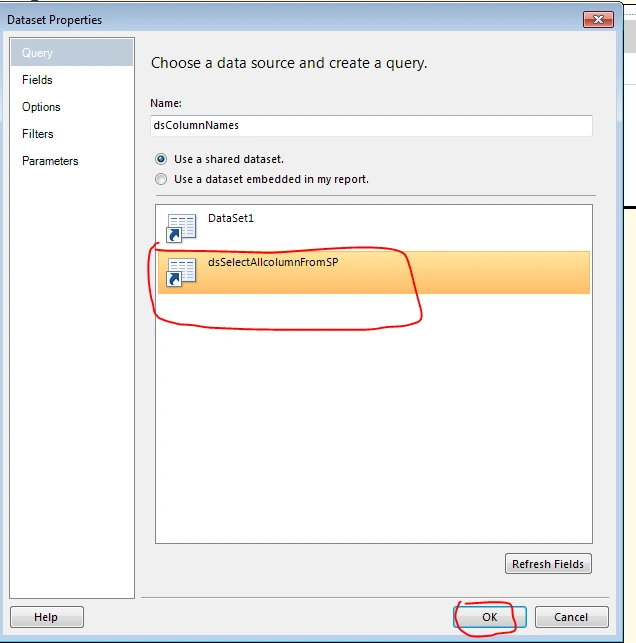Image resolution: width=636 pixels, height=643 pixels.
Task: Confirm with the OK button
Action: coord(490,617)
